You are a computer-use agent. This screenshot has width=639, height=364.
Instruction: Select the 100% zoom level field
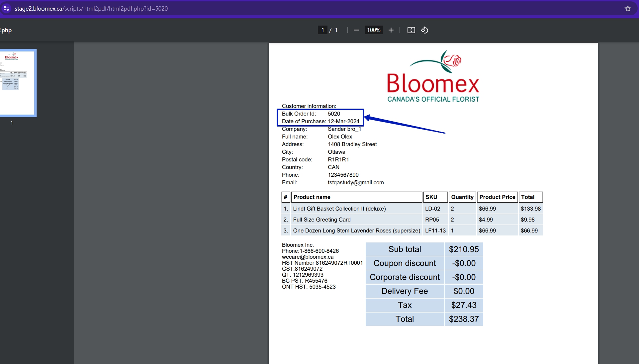coord(374,30)
